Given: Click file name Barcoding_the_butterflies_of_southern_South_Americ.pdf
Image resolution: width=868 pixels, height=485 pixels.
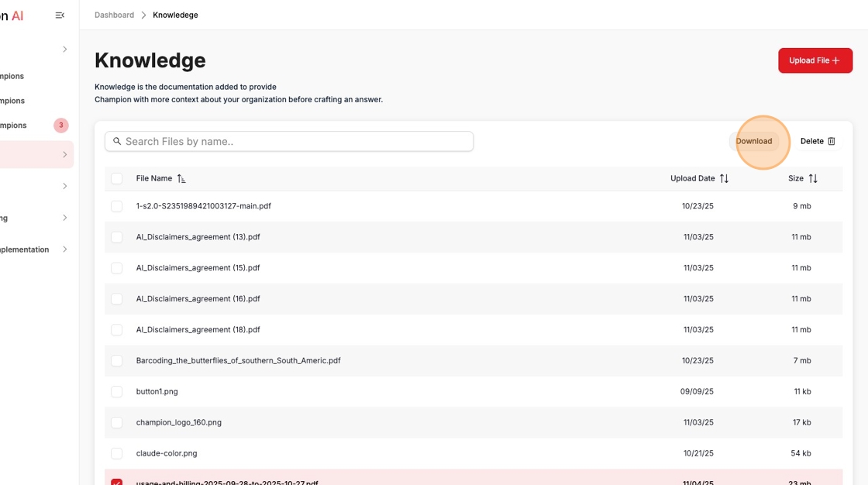Looking at the screenshot, I should tap(238, 360).
